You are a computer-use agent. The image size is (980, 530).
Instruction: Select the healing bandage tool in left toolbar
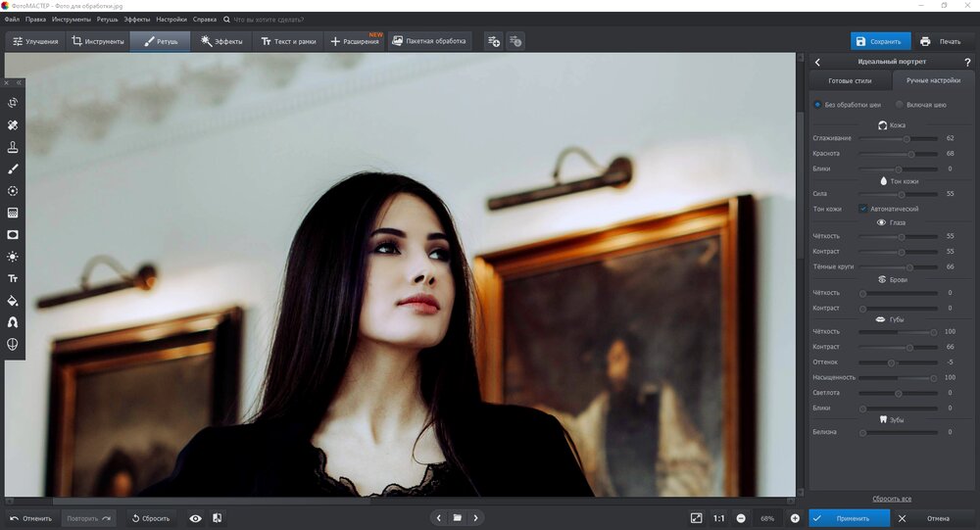[x=13, y=125]
